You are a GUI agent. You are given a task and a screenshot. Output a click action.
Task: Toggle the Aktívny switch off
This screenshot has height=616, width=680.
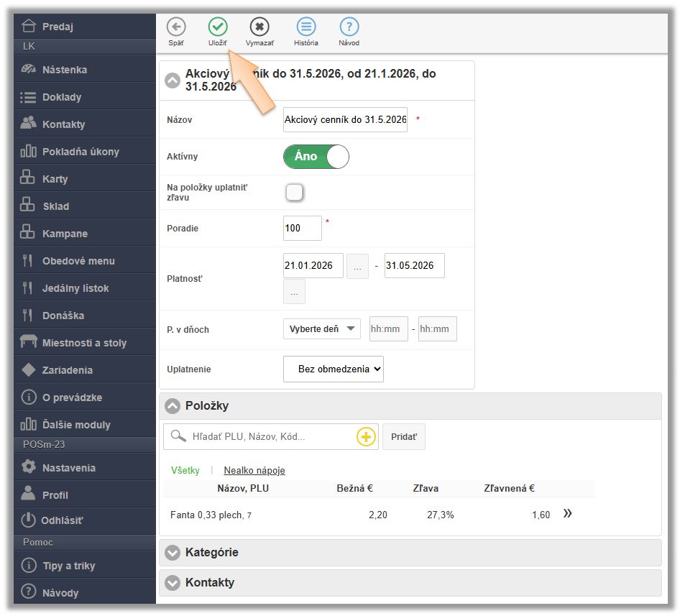tap(316, 157)
